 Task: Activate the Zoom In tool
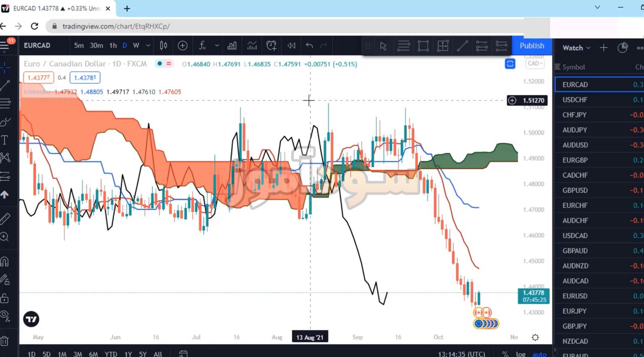click(x=5, y=236)
